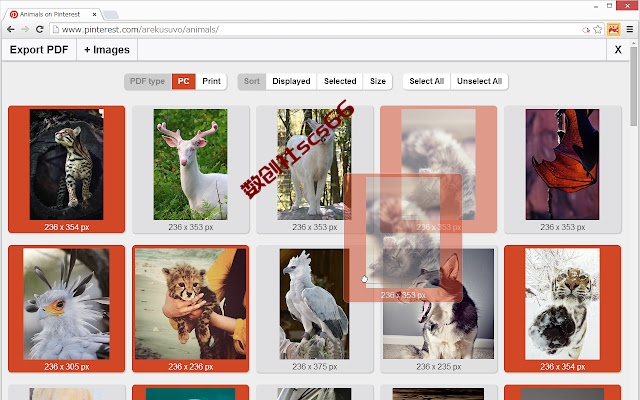
Task: Click the + Images button
Action: pos(107,50)
